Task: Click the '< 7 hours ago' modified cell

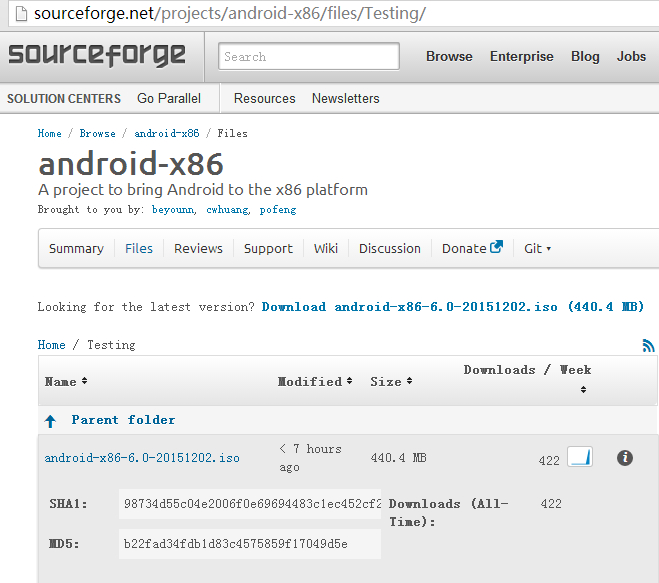Action: point(310,458)
